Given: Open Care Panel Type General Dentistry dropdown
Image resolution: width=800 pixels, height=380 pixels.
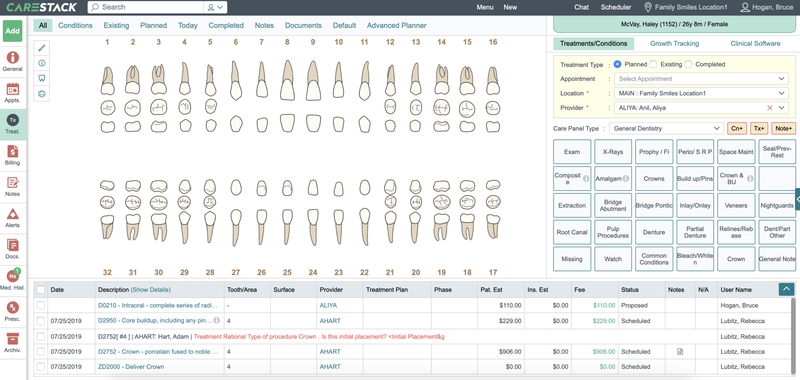Looking at the screenshot, I should click(666, 129).
